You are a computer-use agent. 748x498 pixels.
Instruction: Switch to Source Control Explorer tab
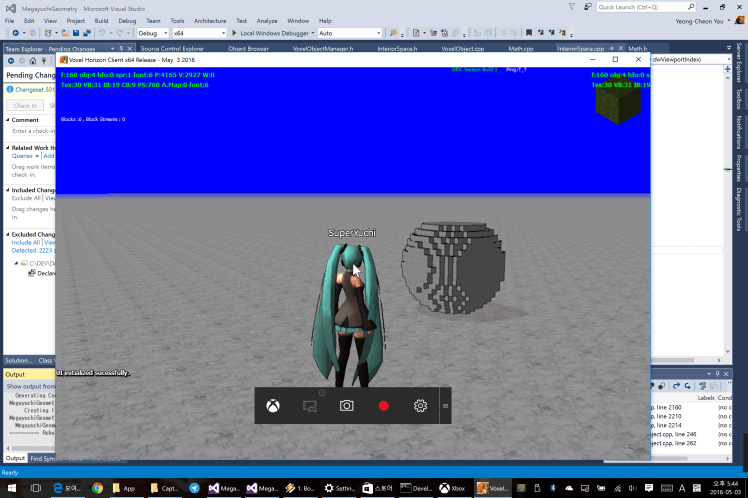172,49
